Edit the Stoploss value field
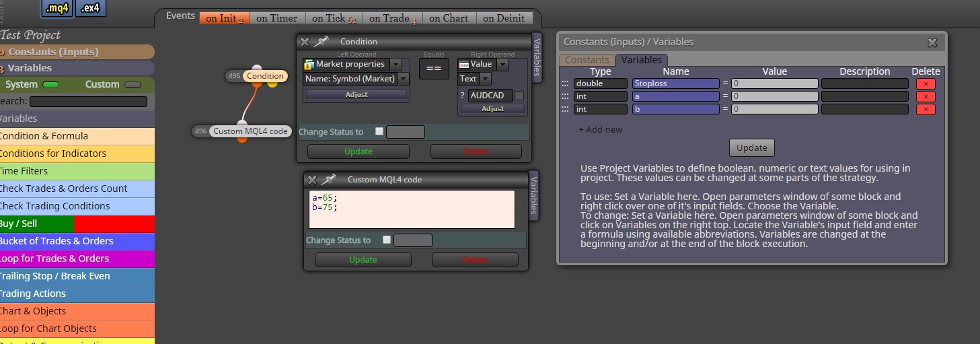 pyautogui.click(x=775, y=83)
